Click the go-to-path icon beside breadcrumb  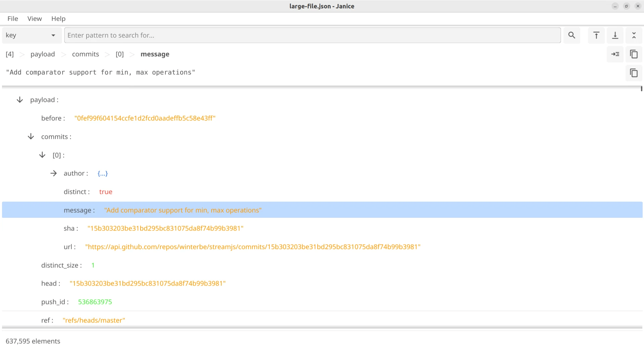click(615, 54)
